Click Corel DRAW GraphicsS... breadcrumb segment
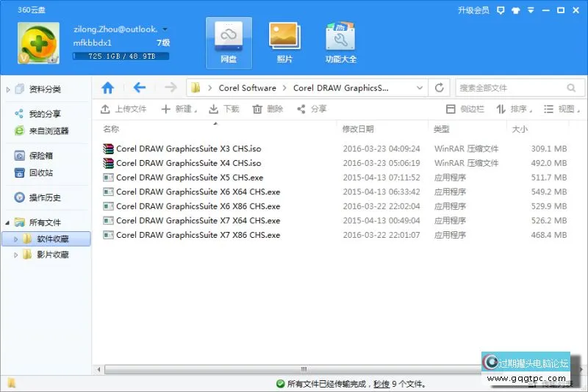 click(341, 88)
